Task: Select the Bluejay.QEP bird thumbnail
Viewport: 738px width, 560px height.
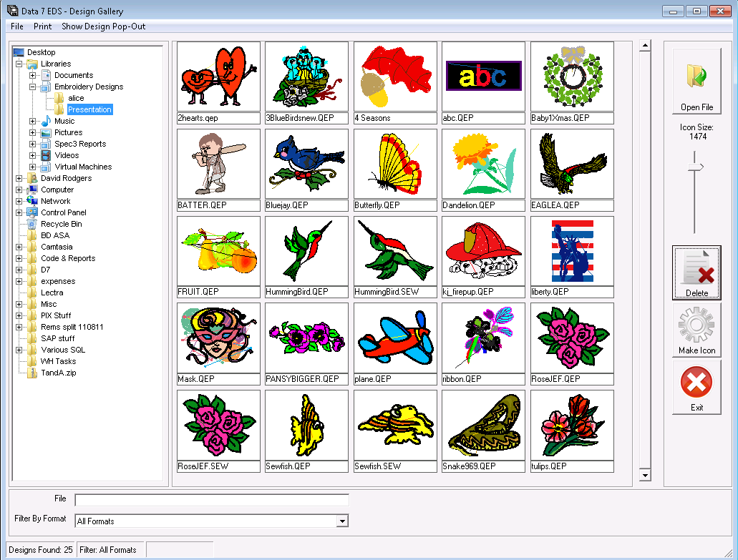Action: click(x=307, y=164)
